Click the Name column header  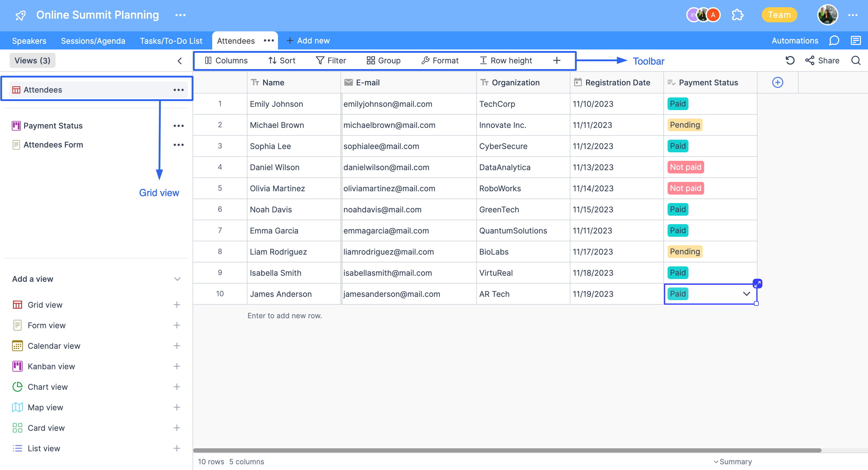294,83
